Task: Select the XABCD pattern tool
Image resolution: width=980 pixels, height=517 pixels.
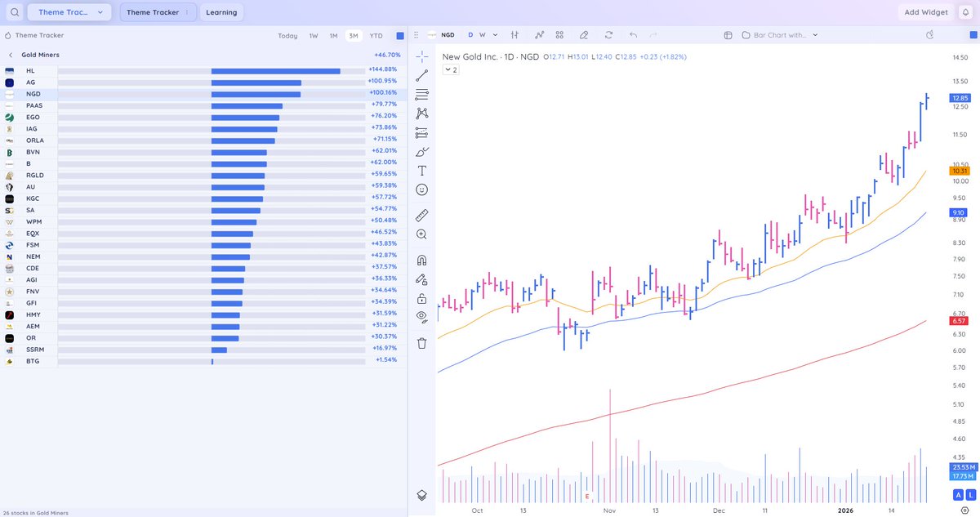Action: [421, 114]
